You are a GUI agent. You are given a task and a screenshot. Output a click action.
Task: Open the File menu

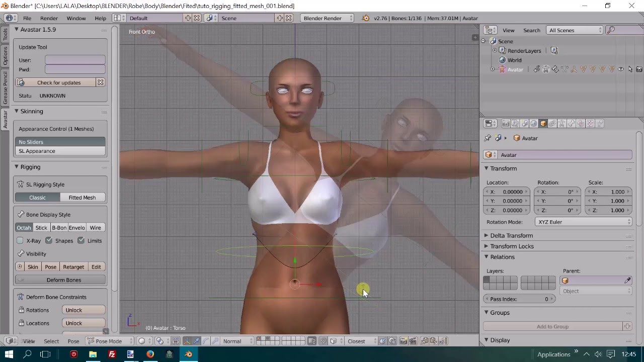point(27,18)
